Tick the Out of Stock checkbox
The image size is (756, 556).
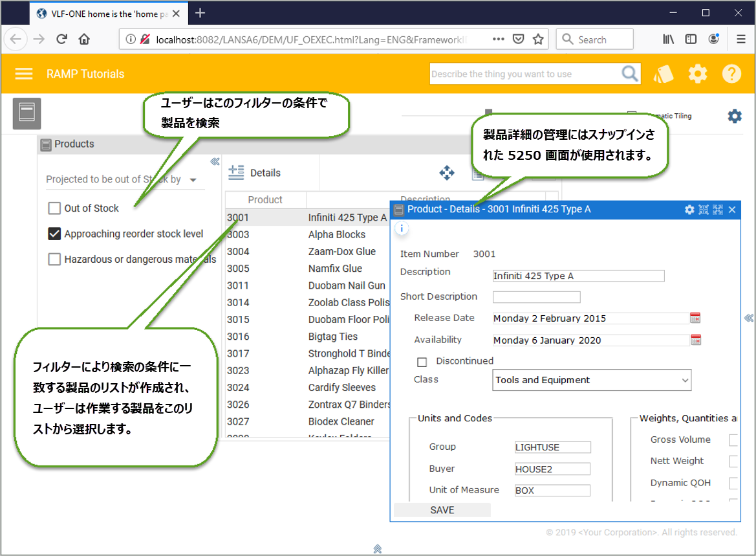[x=54, y=208]
